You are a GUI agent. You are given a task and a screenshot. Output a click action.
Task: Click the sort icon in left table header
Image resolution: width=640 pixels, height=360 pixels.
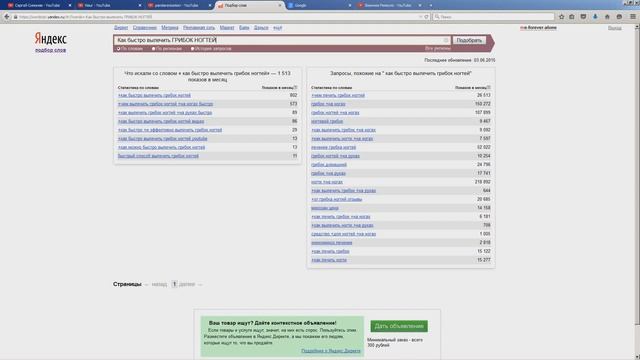click(296, 87)
